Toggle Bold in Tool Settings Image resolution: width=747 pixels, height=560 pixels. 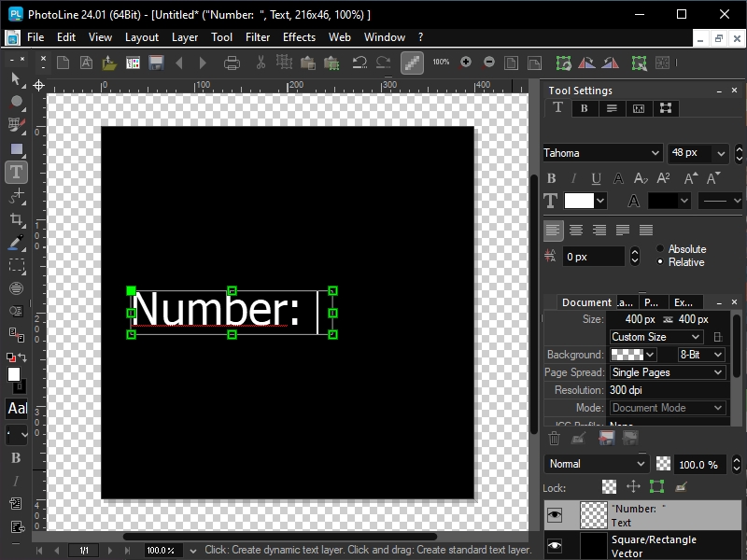[x=551, y=178]
